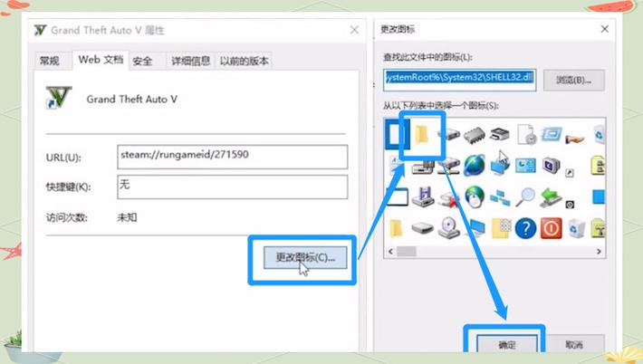Click the 浏览(B)... button
The height and width of the screenshot is (364, 643).
point(573,80)
